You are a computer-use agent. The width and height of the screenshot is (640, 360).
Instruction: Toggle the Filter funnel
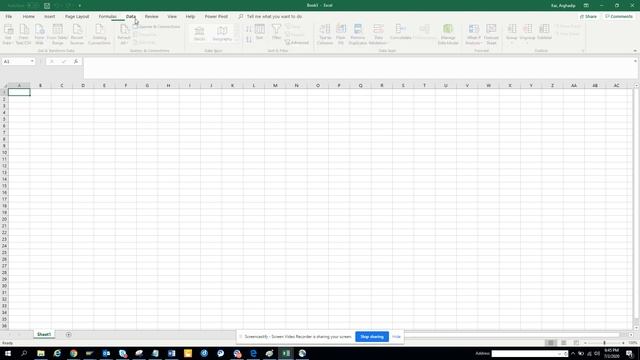coord(276,32)
